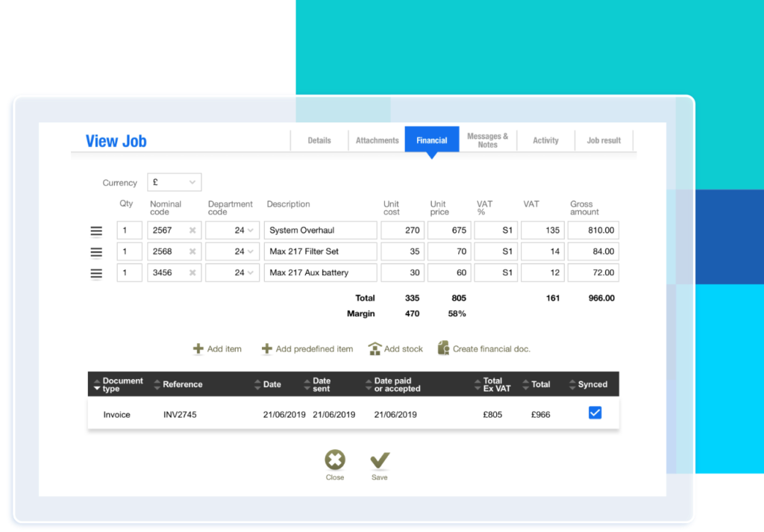
Task: Click the Add predefined item plus icon
Action: tap(266, 348)
